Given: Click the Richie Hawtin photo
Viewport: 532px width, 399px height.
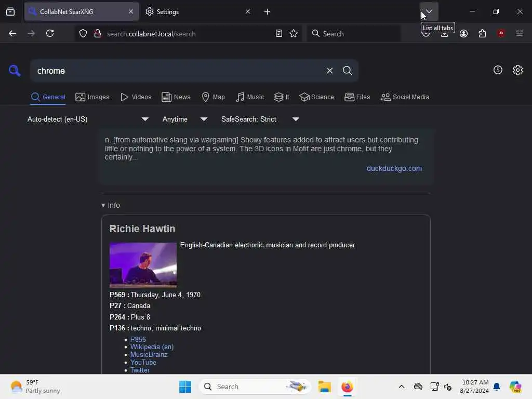Looking at the screenshot, I should click(x=143, y=264).
